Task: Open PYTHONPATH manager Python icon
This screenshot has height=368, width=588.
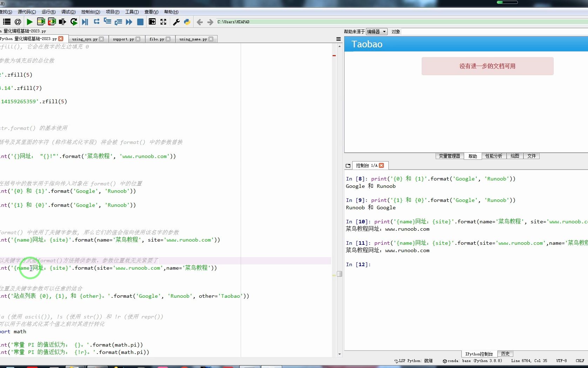Action: coord(187,22)
